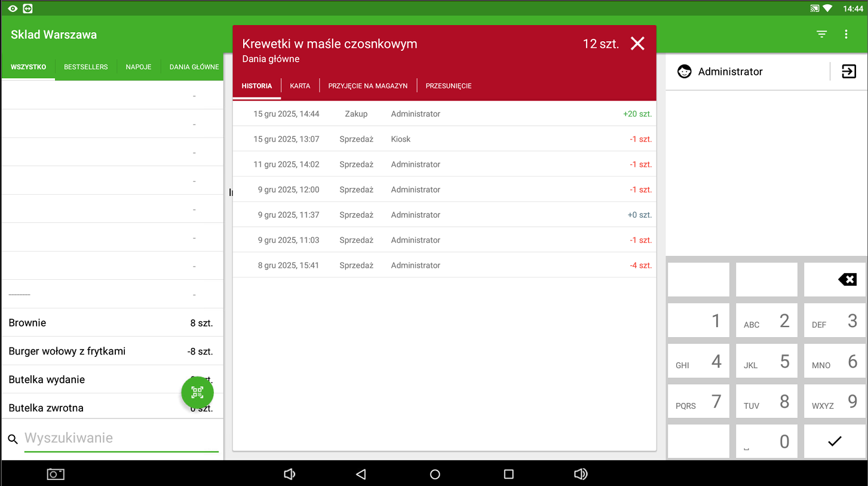
Task: Click the logout icon beside Administrator
Action: click(x=848, y=72)
